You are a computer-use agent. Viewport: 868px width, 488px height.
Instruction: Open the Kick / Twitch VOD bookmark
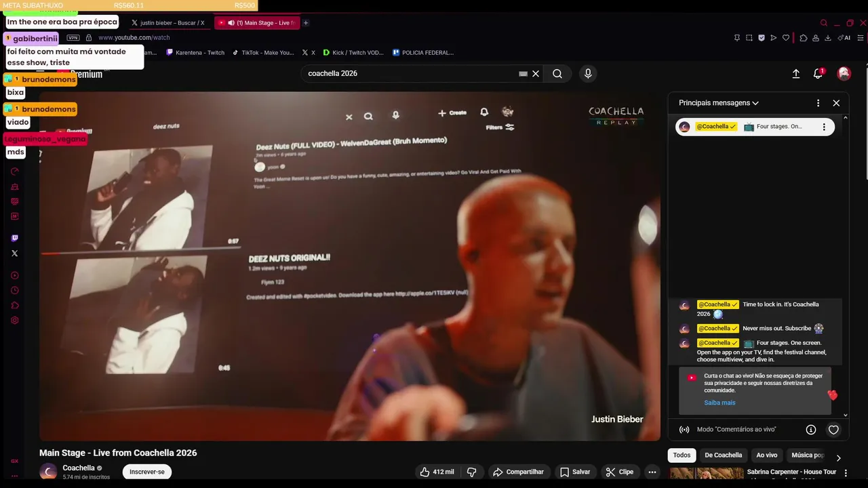point(353,53)
